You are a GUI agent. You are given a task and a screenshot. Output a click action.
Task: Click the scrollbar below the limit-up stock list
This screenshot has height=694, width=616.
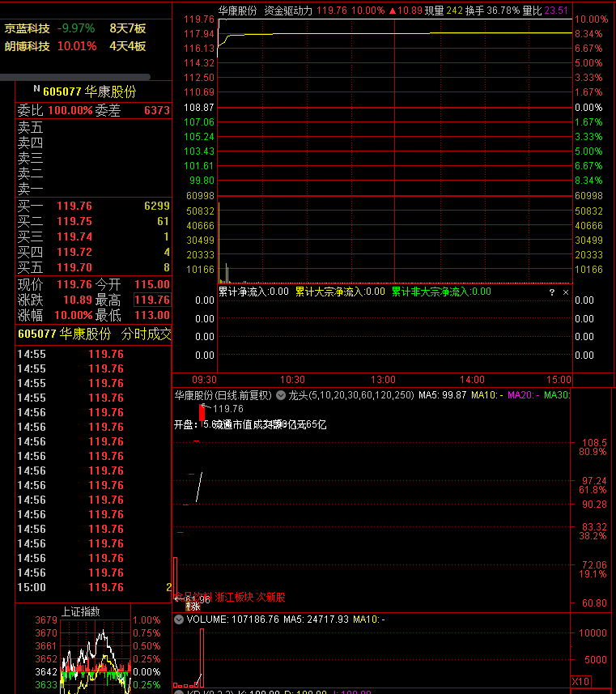75,77
